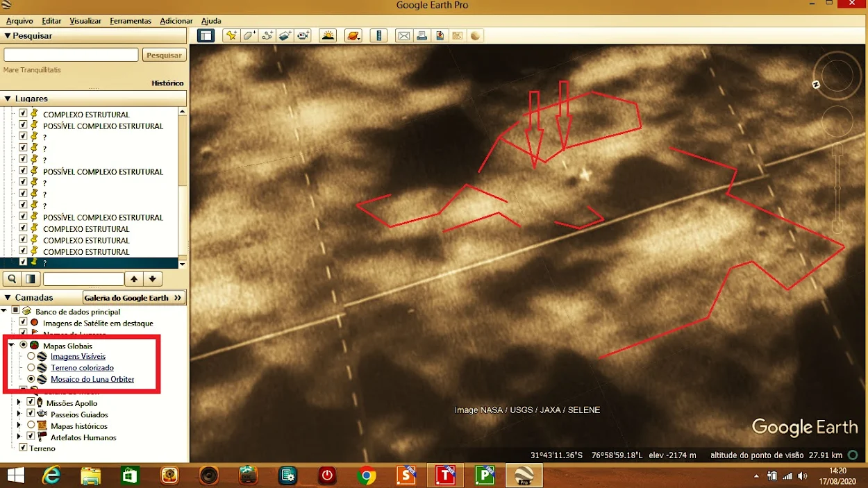Click the Google Earth Pro taskbar icon
This screenshot has height=488, width=868.
(524, 476)
